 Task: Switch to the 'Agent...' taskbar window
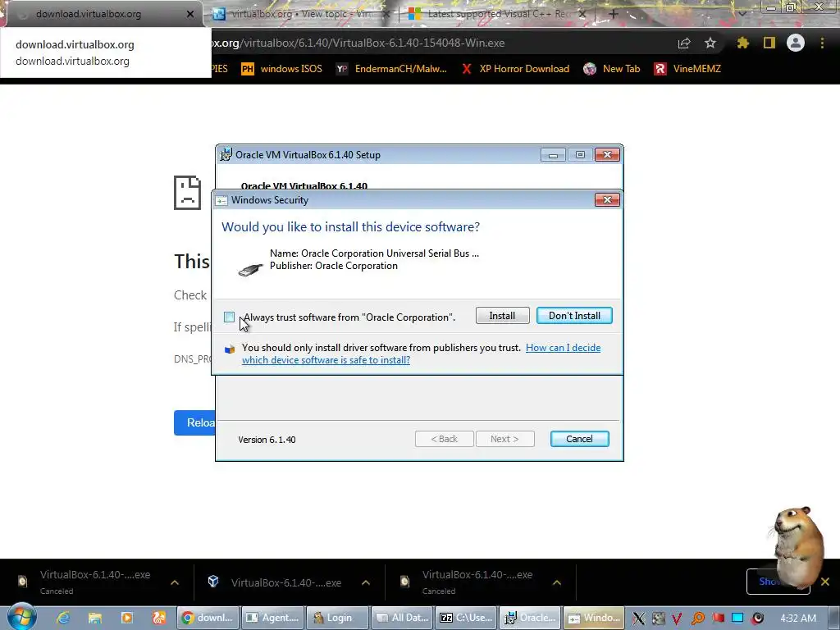click(272, 618)
